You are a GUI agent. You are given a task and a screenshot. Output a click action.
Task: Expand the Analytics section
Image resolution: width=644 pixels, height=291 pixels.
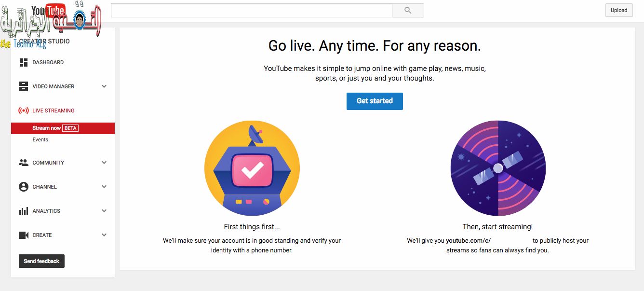coord(104,211)
